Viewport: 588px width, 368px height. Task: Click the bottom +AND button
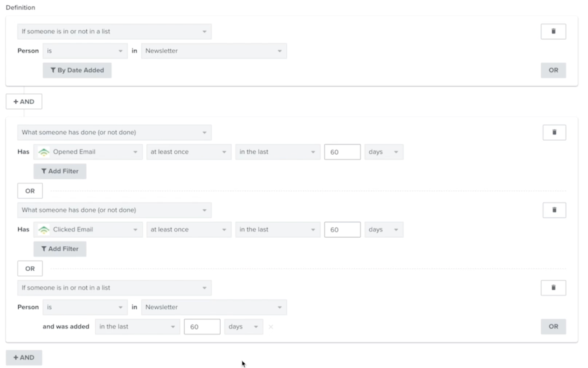point(24,358)
